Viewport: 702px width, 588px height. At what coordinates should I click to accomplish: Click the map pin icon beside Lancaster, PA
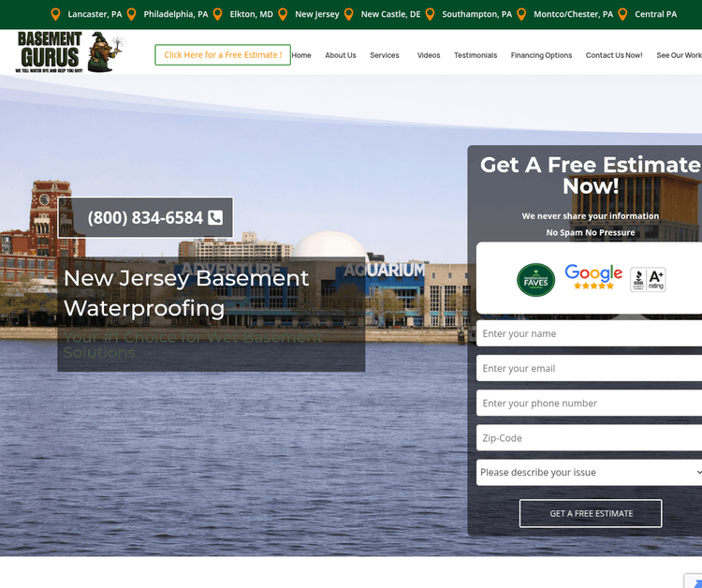(55, 14)
